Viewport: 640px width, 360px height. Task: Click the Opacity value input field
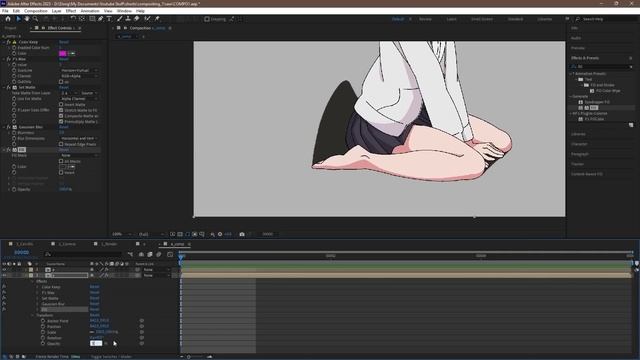tap(96, 344)
